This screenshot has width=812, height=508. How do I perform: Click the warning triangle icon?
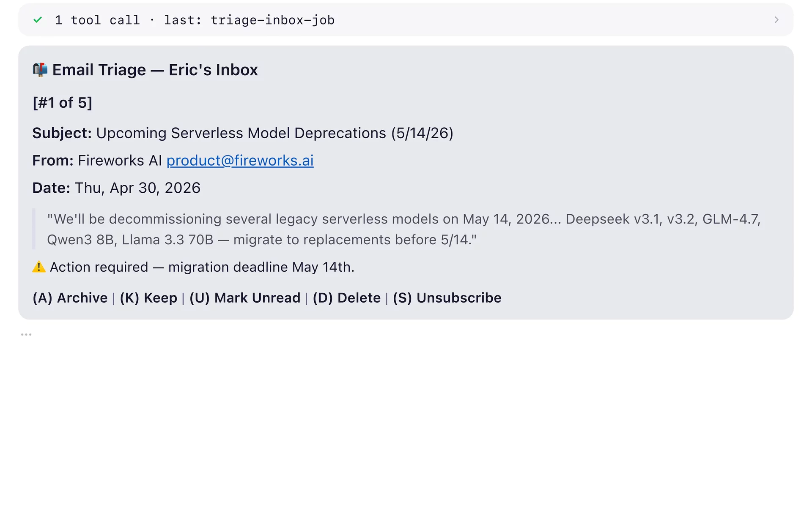(x=39, y=267)
